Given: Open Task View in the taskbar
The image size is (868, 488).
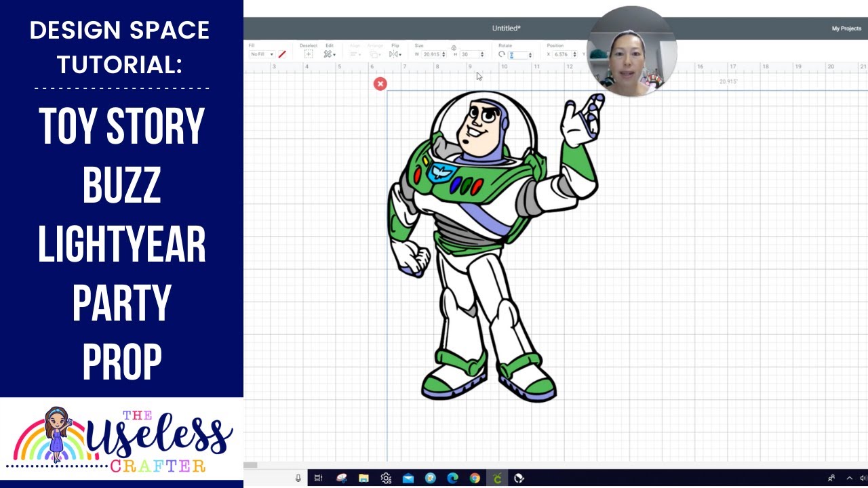Looking at the screenshot, I should pos(318,478).
